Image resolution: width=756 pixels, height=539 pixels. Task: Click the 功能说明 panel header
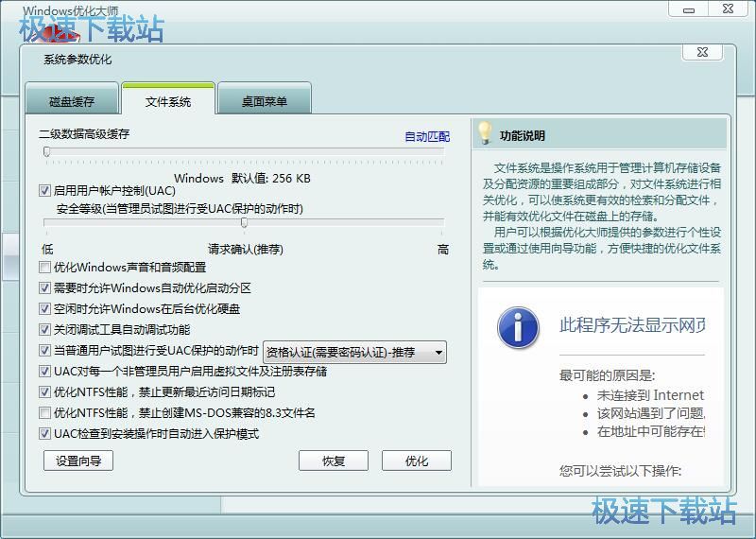[x=599, y=133]
